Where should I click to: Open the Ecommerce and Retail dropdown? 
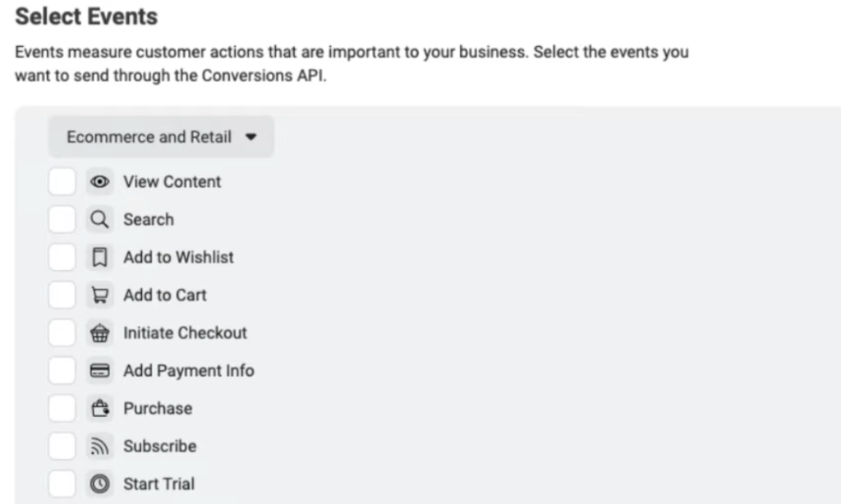[x=161, y=137]
